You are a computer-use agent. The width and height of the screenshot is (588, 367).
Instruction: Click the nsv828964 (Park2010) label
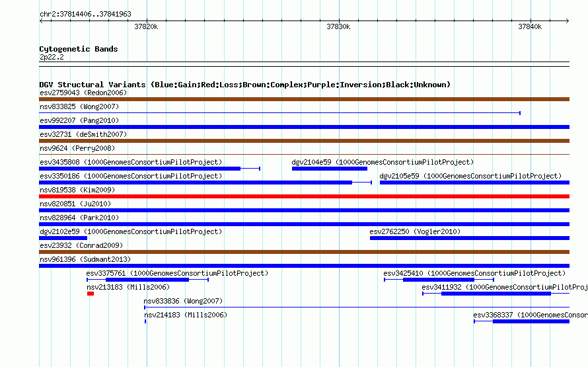pyautogui.click(x=79, y=218)
